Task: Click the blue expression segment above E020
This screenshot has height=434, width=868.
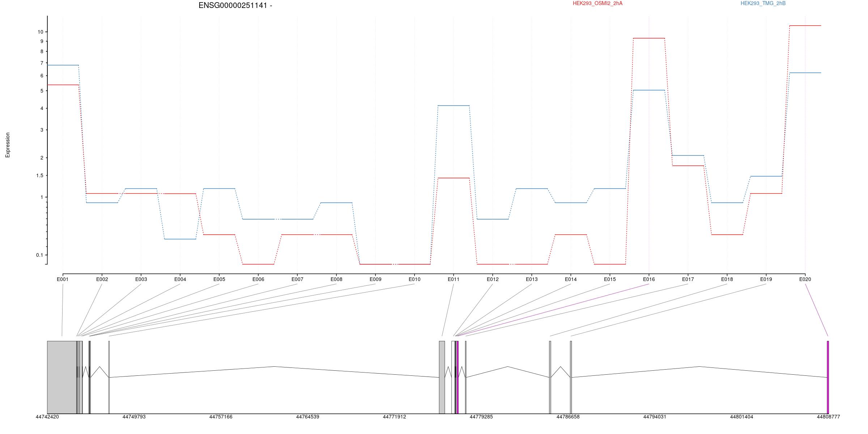Action: point(805,73)
